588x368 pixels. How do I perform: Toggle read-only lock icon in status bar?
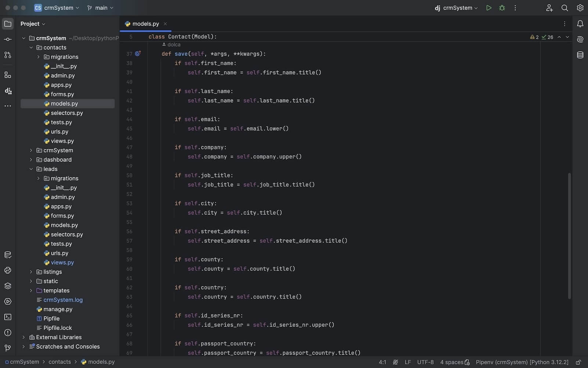tap(578, 362)
